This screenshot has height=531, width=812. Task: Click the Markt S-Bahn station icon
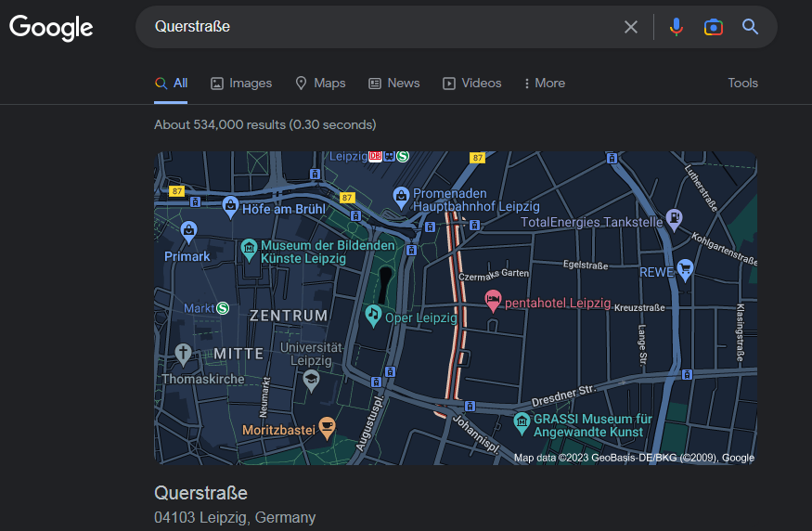(x=223, y=308)
